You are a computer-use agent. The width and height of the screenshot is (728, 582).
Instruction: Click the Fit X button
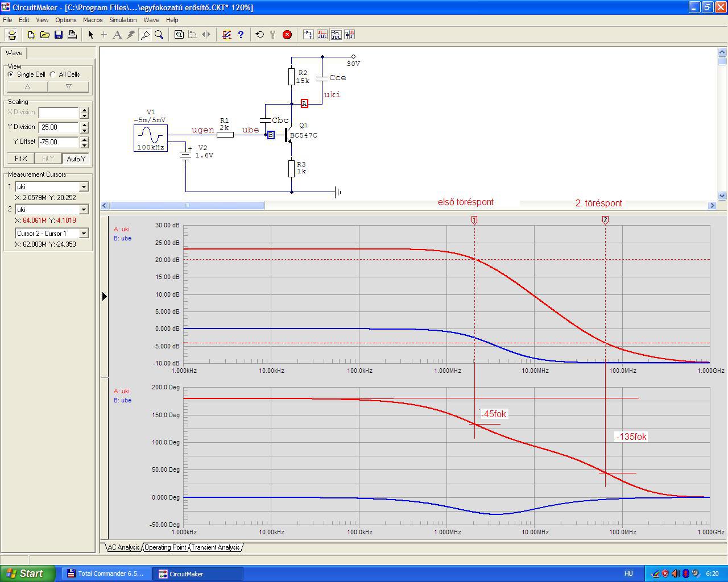click(21, 159)
